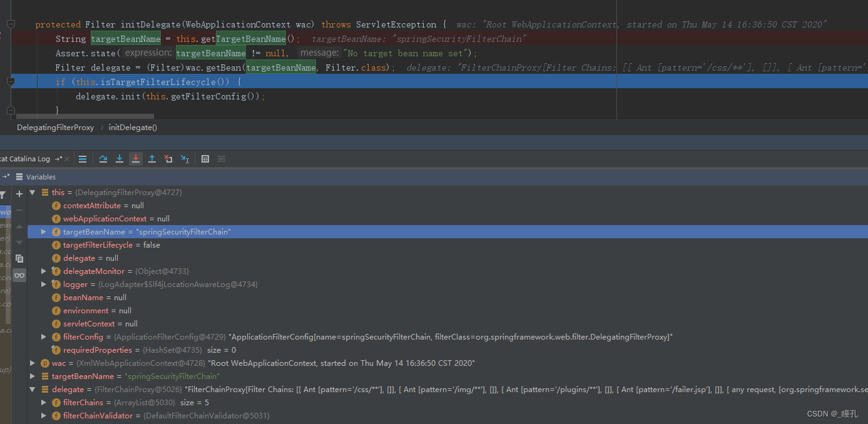Click the pin icon on Catalina Log tab

tap(59, 159)
